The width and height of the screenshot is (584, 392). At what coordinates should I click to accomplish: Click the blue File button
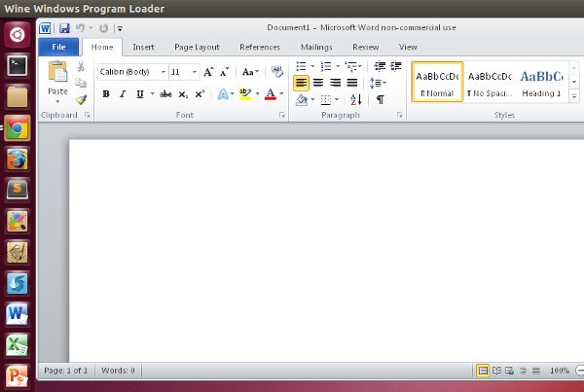coord(58,47)
